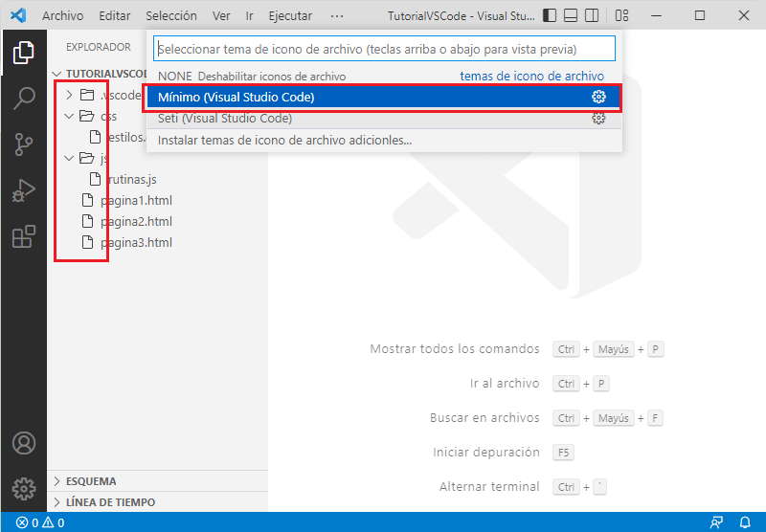Click Mostrar todos los comandos text
This screenshot has width=766, height=532.
[455, 349]
